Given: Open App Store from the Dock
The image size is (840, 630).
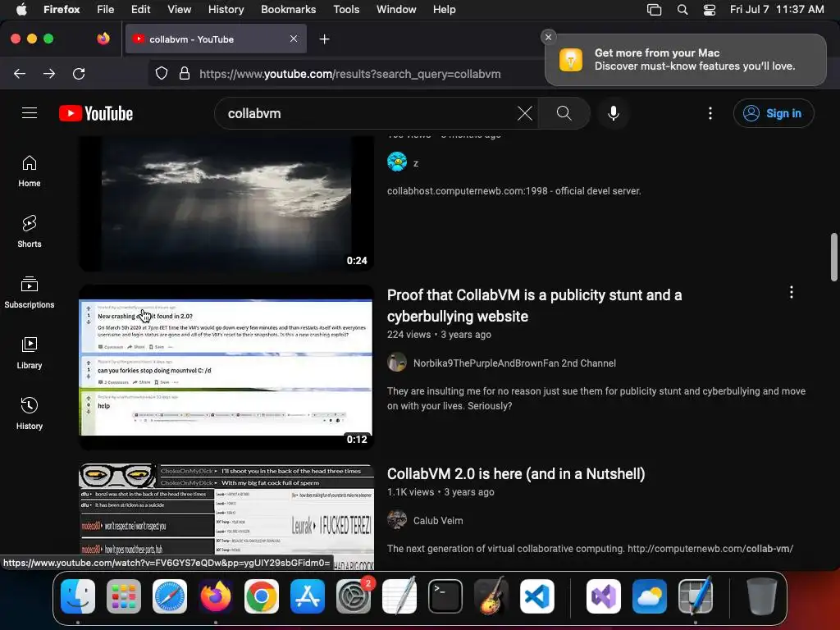Looking at the screenshot, I should pos(308,596).
